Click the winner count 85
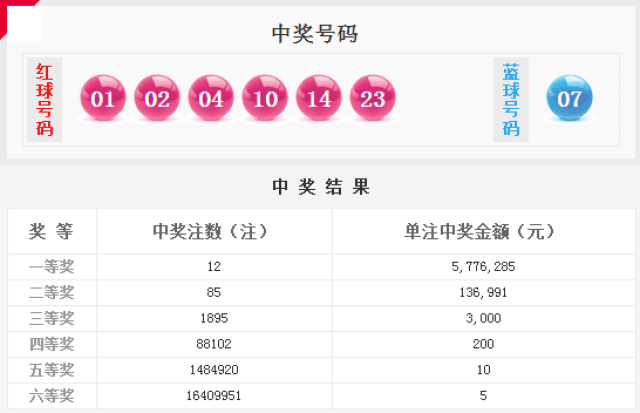640x413 pixels. point(214,292)
